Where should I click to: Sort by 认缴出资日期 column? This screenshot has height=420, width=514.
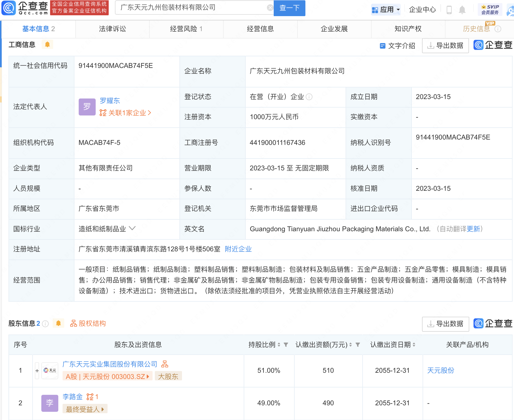[414, 345]
